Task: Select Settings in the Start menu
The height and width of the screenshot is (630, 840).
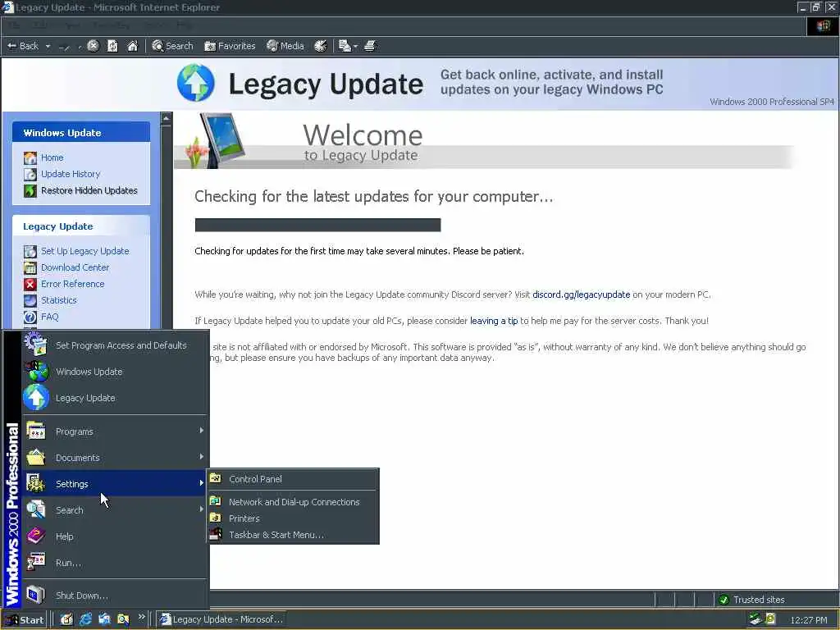Action: pos(115,484)
